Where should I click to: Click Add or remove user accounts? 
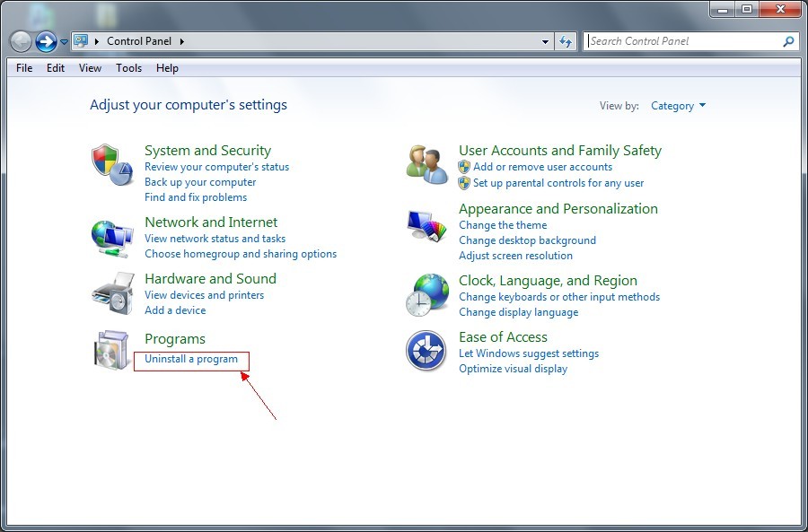click(x=542, y=167)
